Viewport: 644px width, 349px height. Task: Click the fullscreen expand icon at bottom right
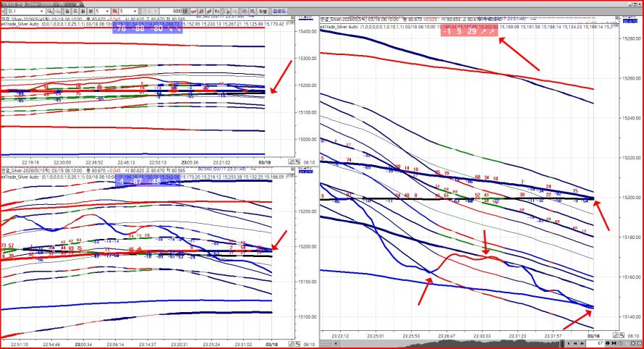tap(633, 343)
